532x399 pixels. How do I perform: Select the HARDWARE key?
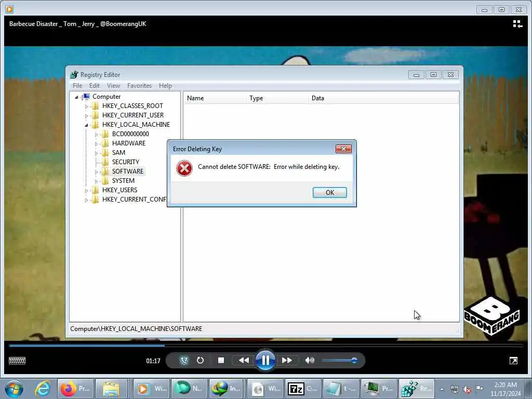click(x=129, y=143)
